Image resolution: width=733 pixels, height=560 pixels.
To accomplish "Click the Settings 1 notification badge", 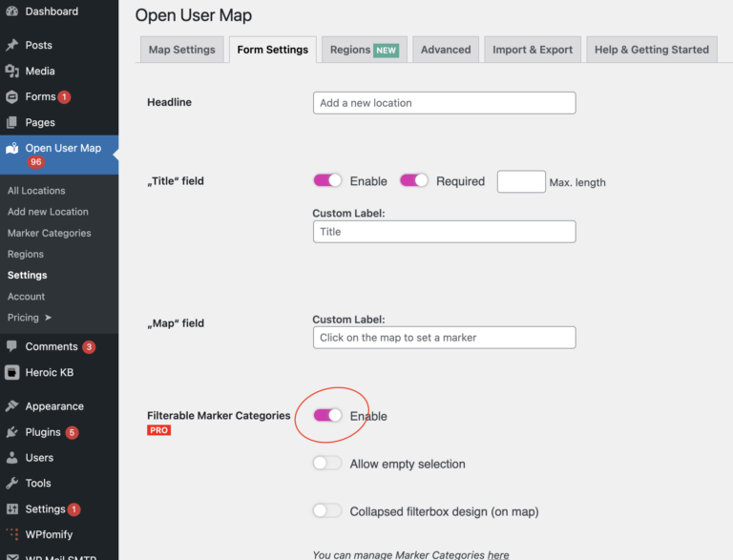I will pos(73,509).
